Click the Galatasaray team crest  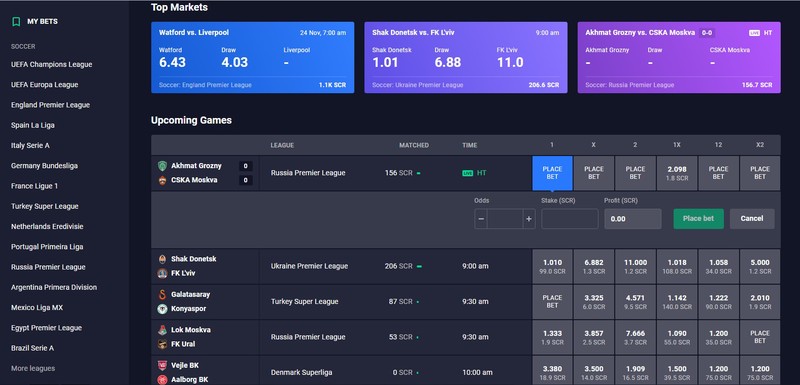pos(162,295)
